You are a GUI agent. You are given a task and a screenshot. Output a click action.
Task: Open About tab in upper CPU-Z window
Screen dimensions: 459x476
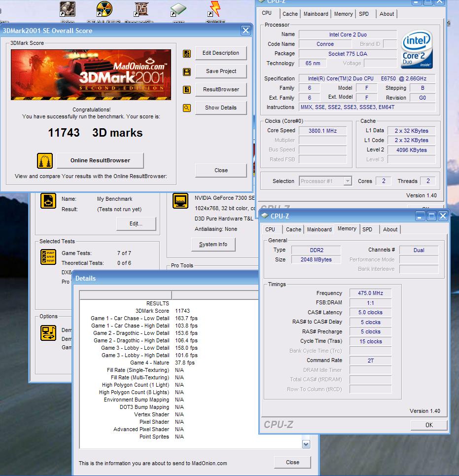[387, 14]
